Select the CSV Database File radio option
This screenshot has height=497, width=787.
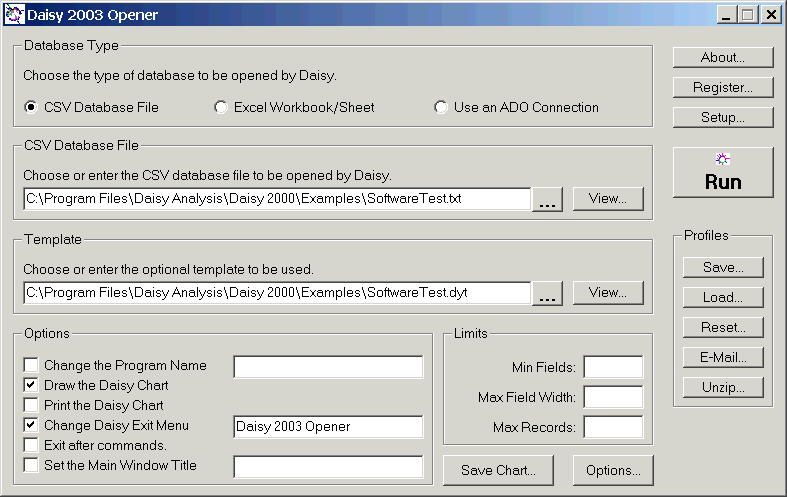(x=32, y=107)
